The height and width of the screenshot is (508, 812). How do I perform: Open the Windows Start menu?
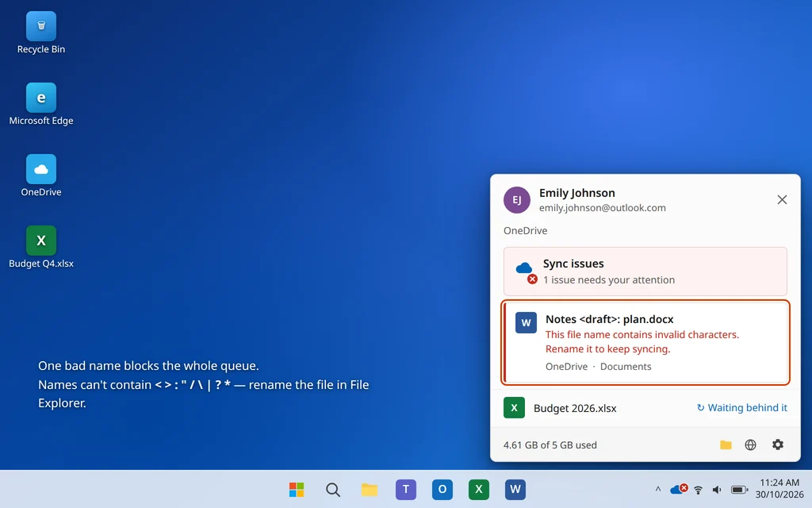(297, 489)
